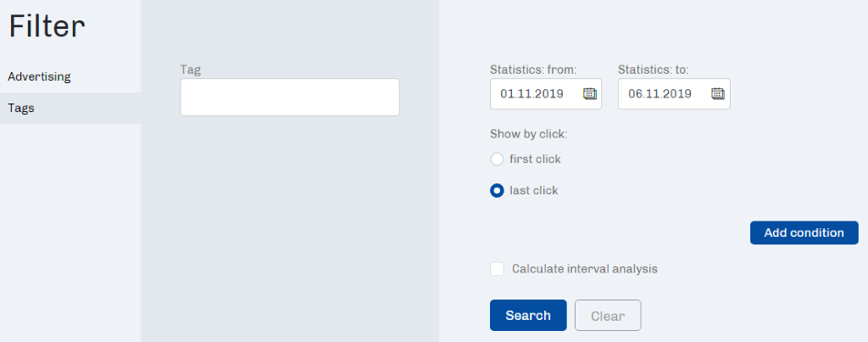Open calendar picker for Statistics to date
Viewport: 868px width, 342px height.
717,93
